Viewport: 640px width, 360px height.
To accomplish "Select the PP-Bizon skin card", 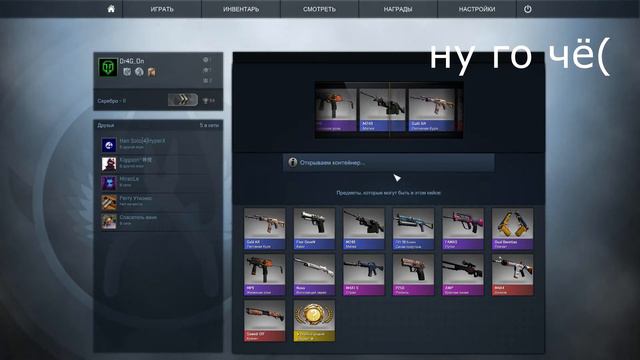I will pyautogui.click(x=413, y=229).
